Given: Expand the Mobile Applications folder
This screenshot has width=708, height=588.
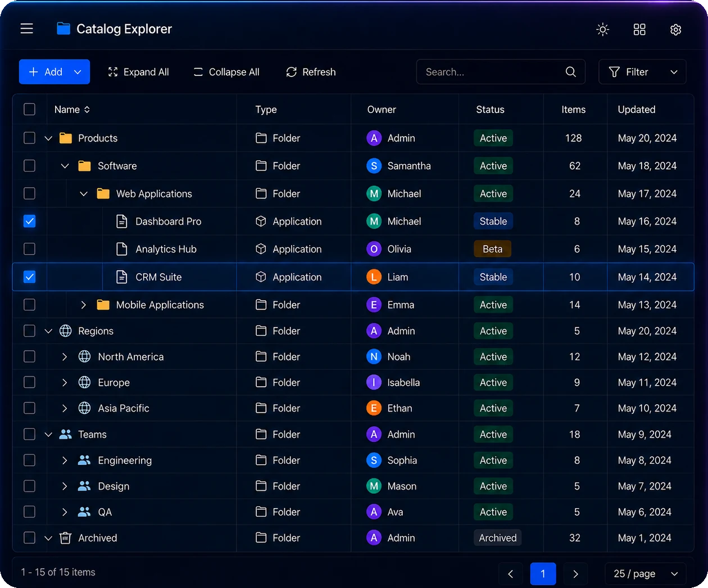Looking at the screenshot, I should click(84, 305).
